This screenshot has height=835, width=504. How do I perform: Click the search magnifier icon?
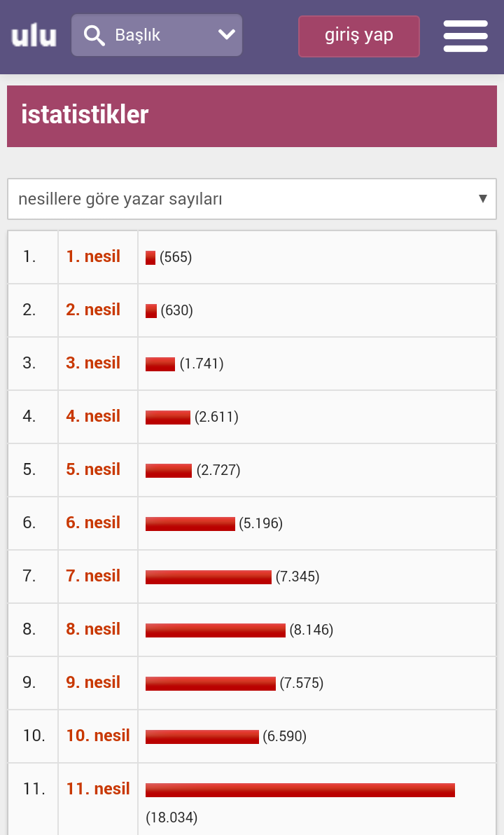coord(94,35)
